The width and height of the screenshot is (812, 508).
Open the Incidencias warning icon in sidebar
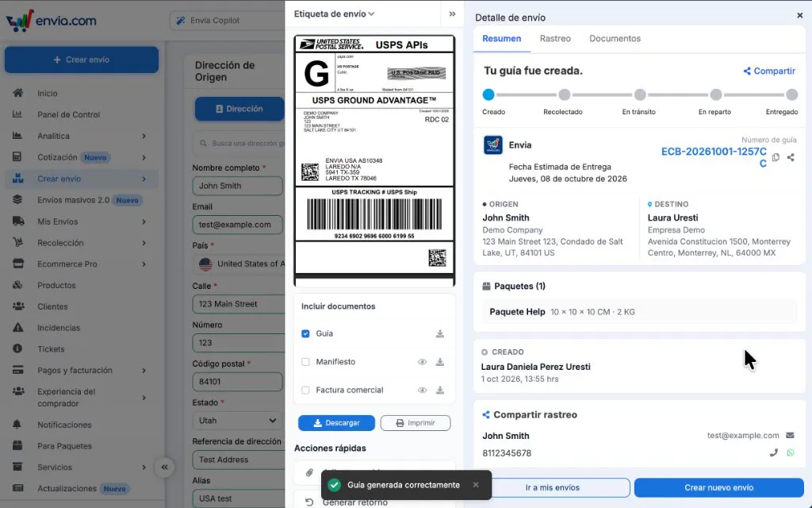tap(17, 328)
